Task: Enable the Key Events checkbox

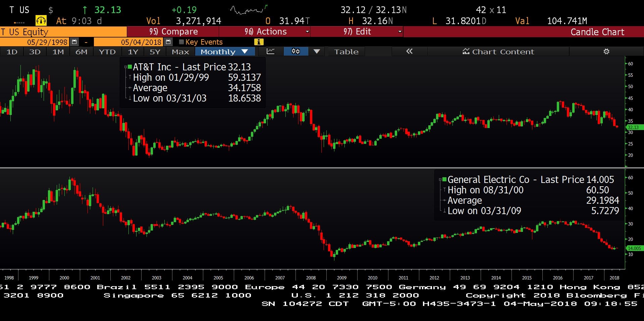Action: coord(181,42)
